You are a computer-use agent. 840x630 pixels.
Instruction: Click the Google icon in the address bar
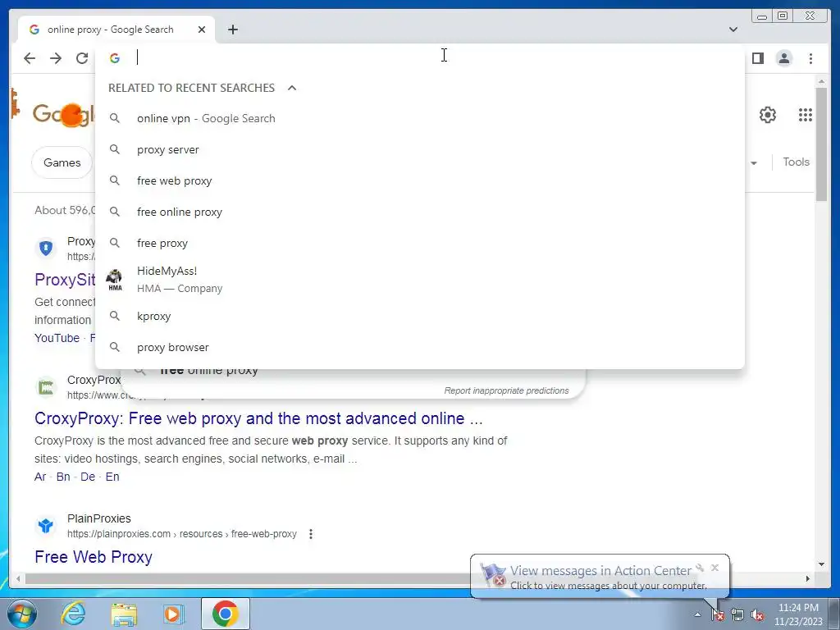coord(115,58)
